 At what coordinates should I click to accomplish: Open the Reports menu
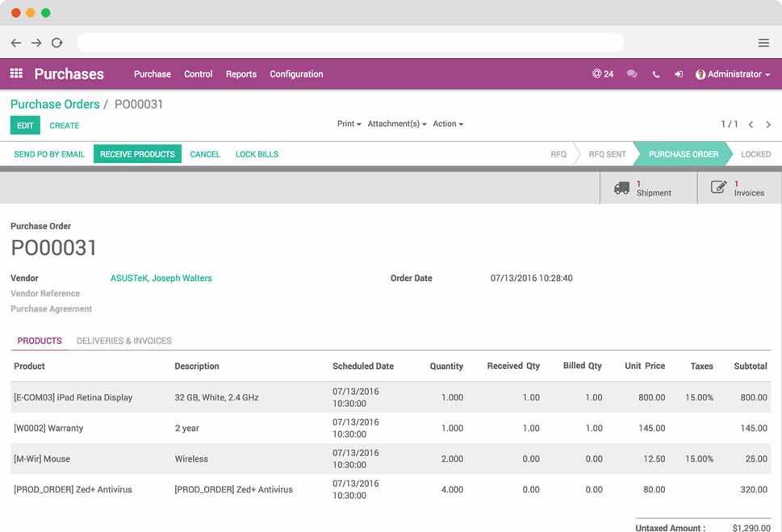tap(240, 73)
